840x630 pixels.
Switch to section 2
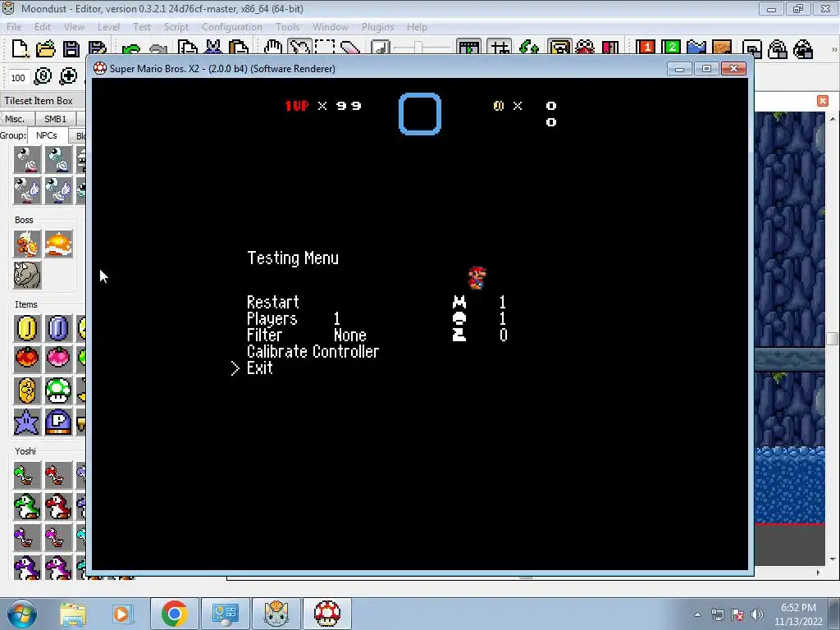[x=671, y=48]
